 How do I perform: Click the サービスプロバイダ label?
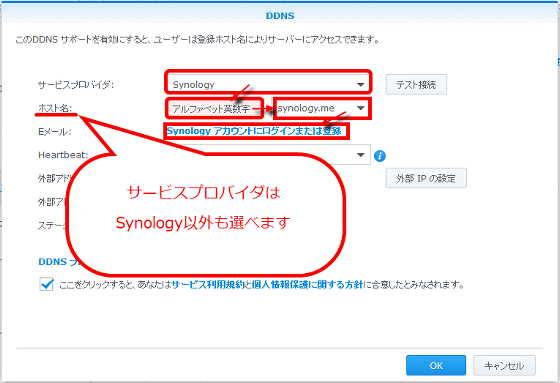pyautogui.click(x=76, y=85)
